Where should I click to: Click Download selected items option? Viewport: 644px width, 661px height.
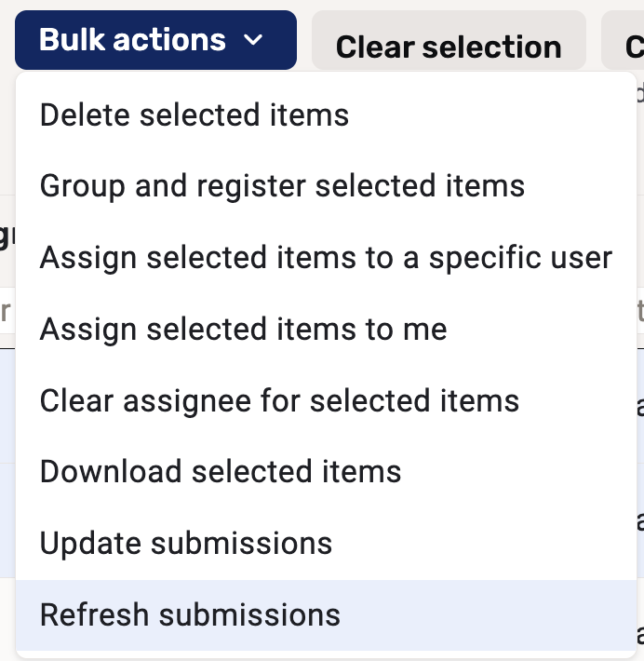(x=221, y=472)
